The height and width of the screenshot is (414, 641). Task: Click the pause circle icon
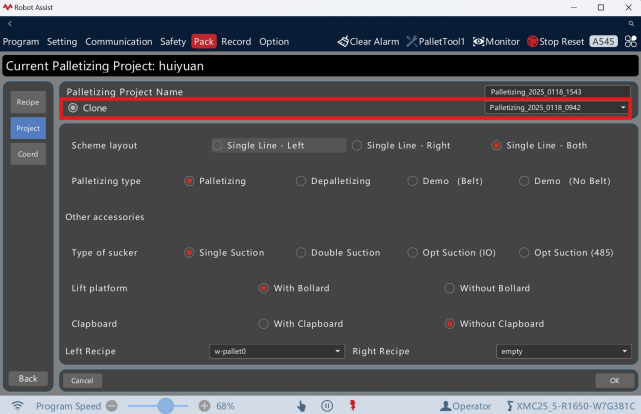[x=327, y=406]
